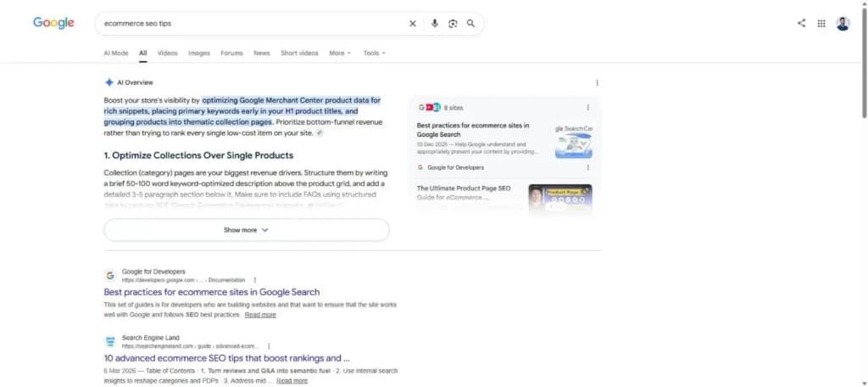Click the Google for Developers result favicon

pyautogui.click(x=110, y=276)
